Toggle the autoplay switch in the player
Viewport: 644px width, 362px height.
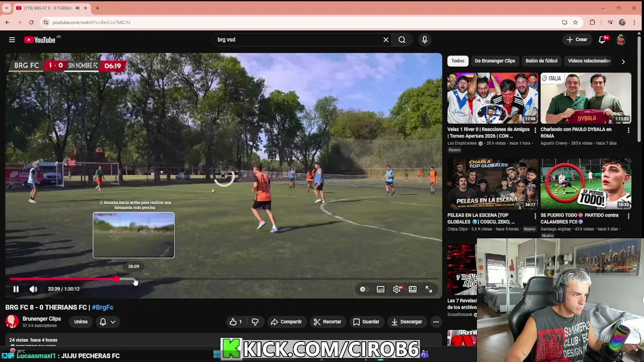point(363,289)
